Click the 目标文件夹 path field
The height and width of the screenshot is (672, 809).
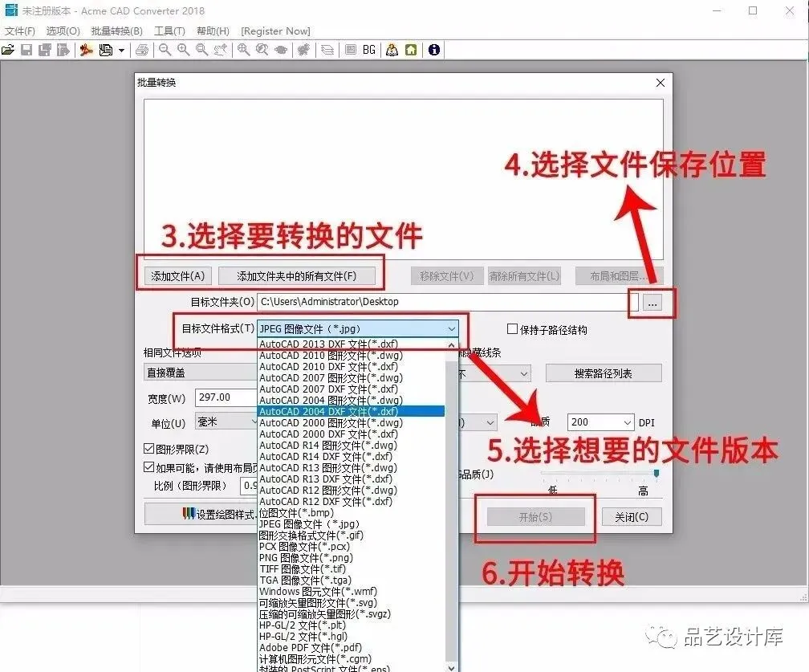(447, 302)
